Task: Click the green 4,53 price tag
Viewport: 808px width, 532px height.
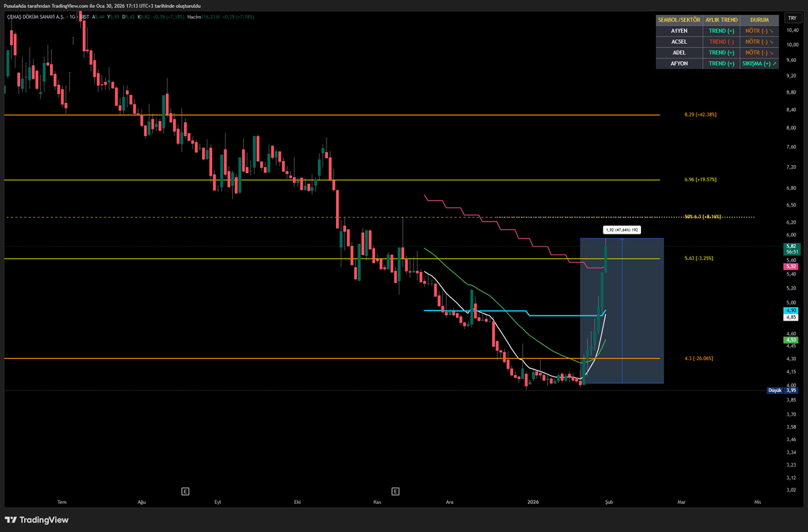Action: coord(790,340)
